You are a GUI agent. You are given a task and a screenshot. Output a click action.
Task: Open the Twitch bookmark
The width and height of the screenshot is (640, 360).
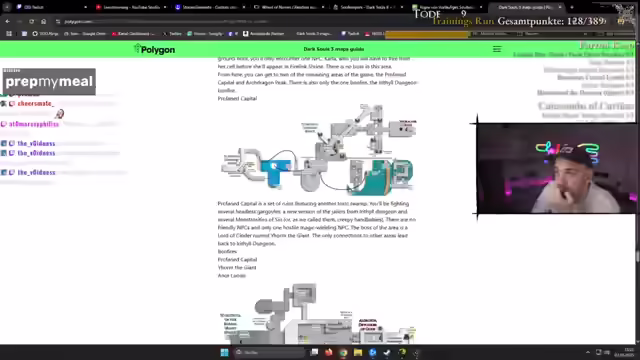[350, 33]
